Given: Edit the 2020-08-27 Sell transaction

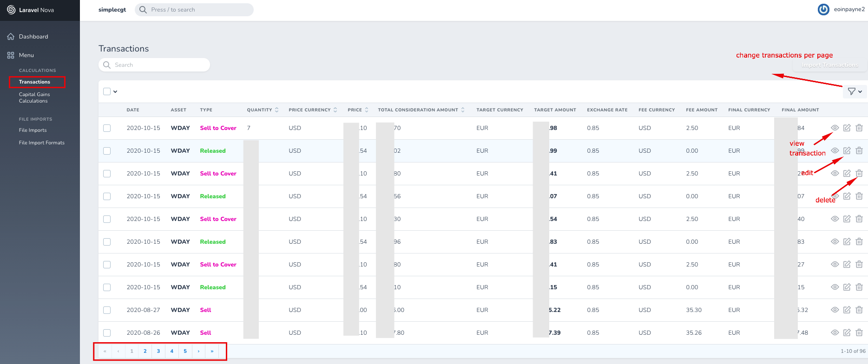Looking at the screenshot, I should click(x=847, y=310).
